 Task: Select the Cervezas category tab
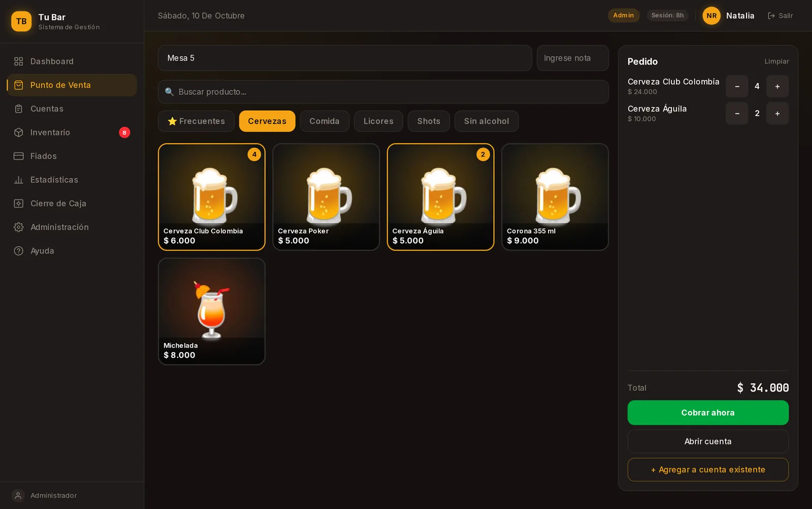(267, 121)
